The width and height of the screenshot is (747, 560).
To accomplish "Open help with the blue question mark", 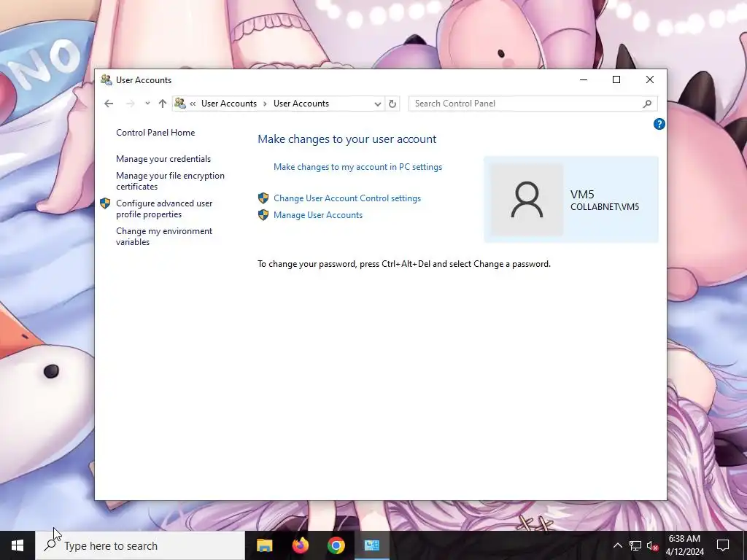I will (659, 124).
